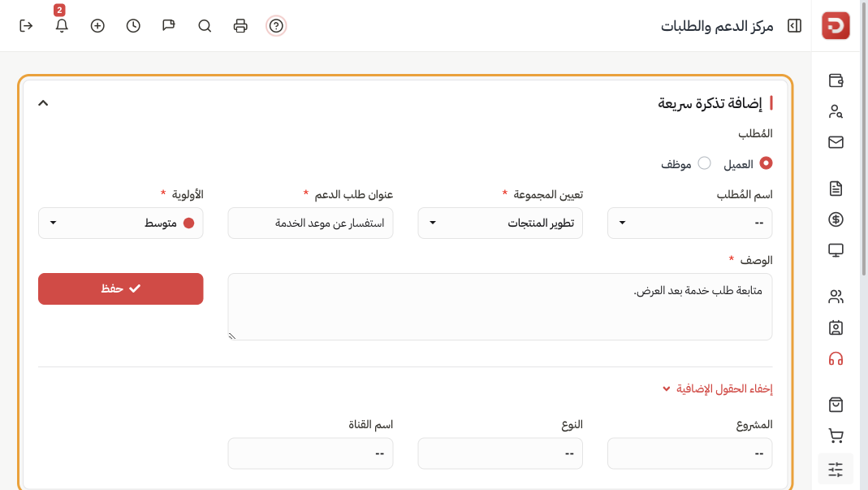This screenshot has height=490, width=868.
Task: Open the shopping cart icon in sidebar
Action: (x=836, y=436)
